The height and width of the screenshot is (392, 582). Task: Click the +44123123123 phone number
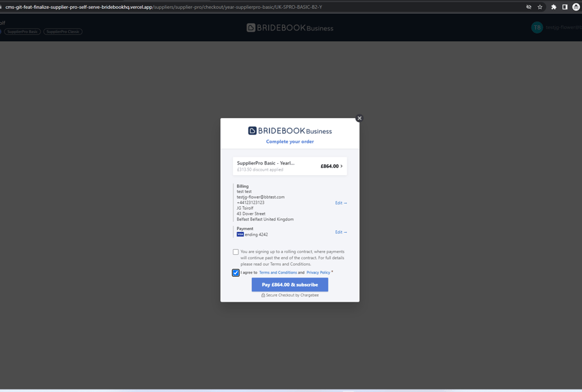coord(251,202)
